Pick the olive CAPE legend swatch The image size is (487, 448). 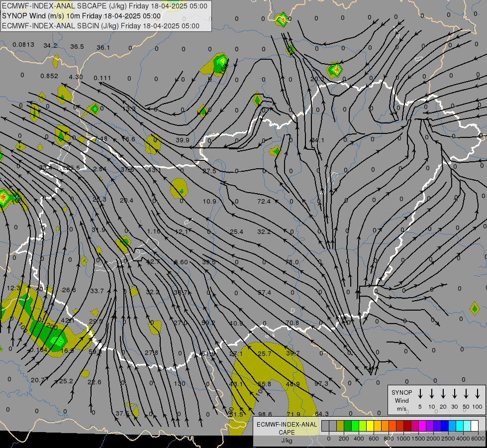point(340,426)
